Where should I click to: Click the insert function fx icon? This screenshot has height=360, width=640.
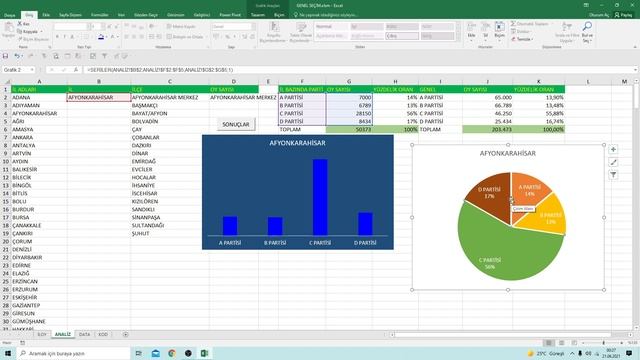(x=76, y=70)
